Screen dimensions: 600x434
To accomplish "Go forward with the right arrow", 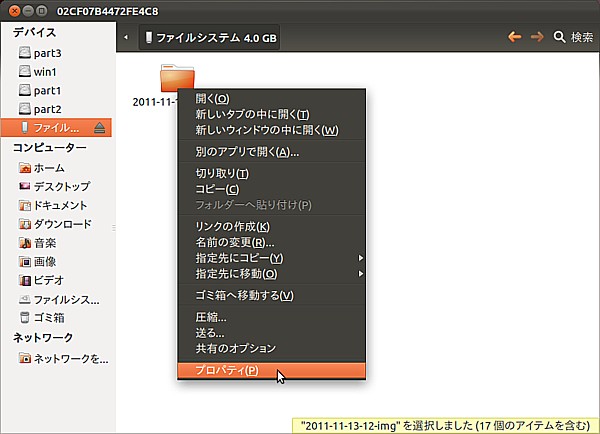I will (x=537, y=37).
